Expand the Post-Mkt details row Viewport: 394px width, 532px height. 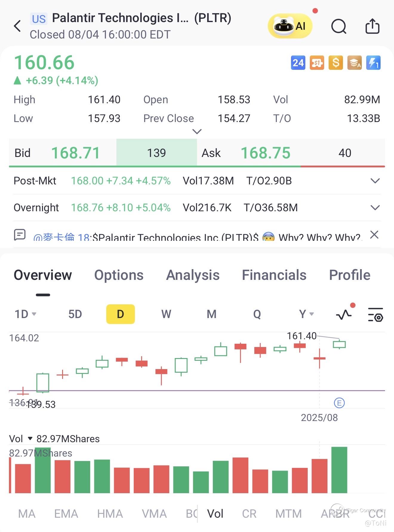pyautogui.click(x=375, y=181)
